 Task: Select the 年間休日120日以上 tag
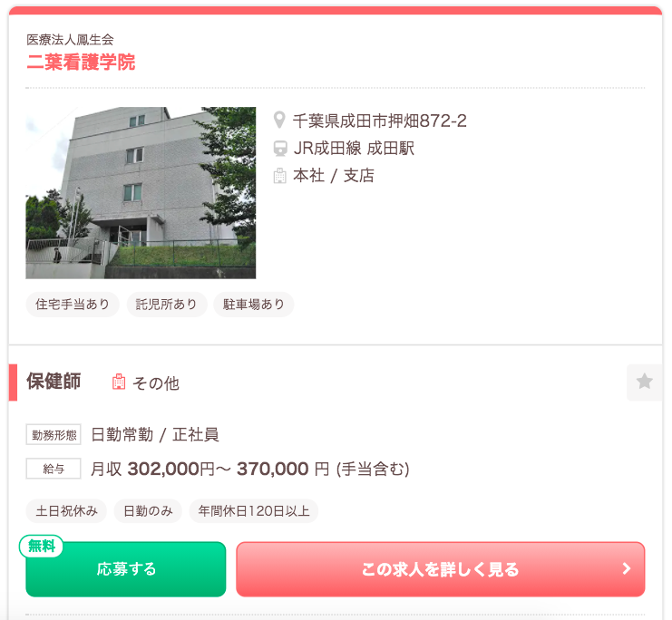254,510
